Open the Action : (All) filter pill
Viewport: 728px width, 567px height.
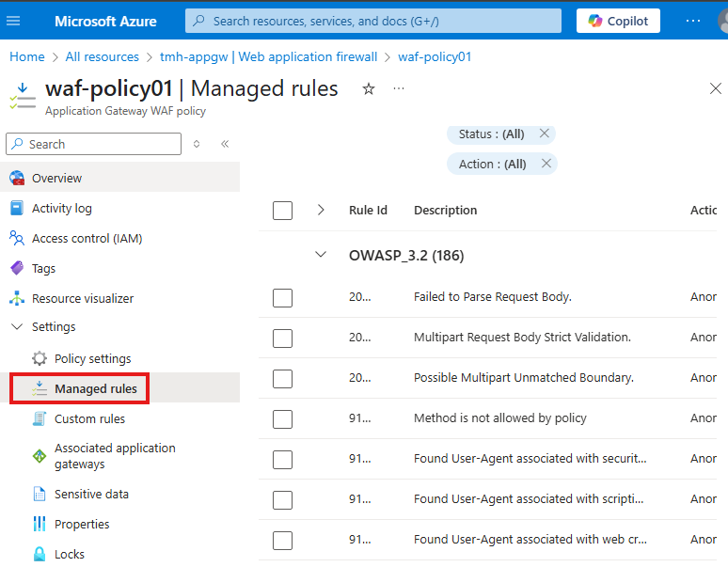click(492, 165)
